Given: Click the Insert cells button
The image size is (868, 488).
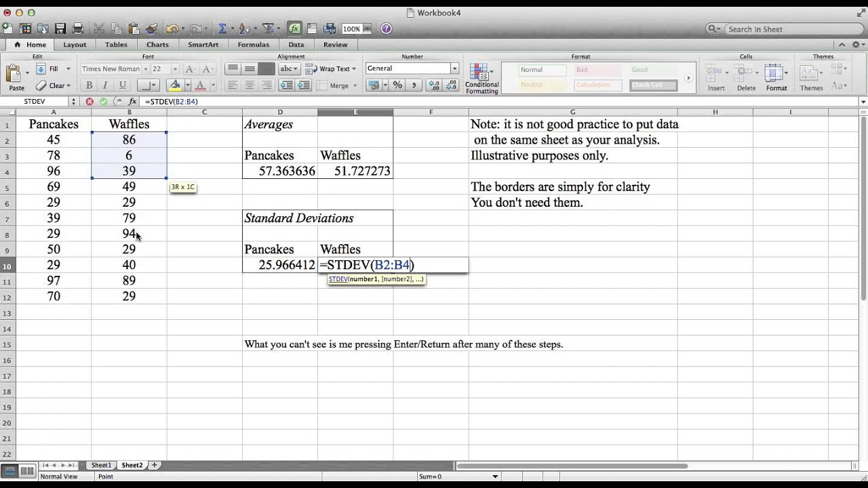Looking at the screenshot, I should 716,78.
